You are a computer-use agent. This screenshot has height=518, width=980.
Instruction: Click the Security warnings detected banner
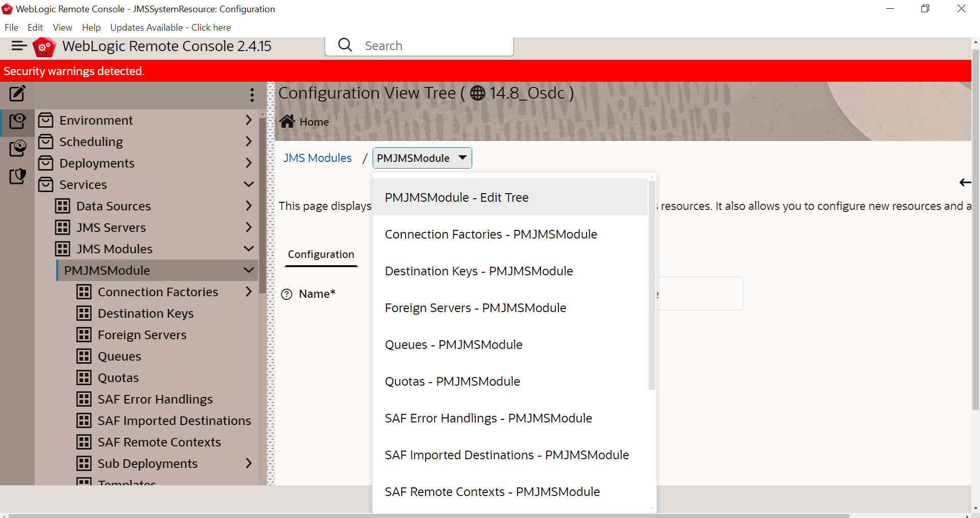point(485,71)
